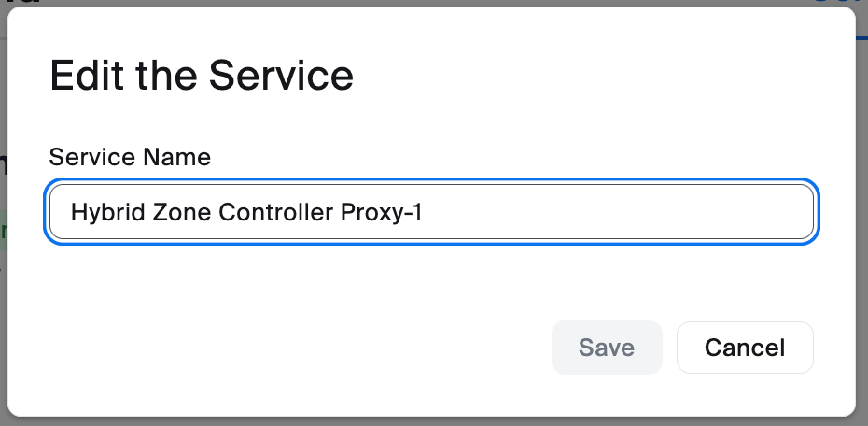Screen dimensions: 868x426
Task: Cancel editing the service
Action: point(744,348)
